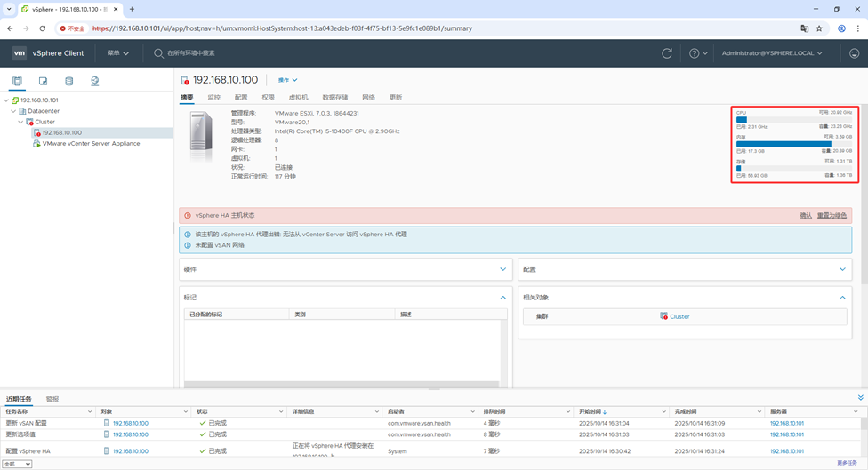Open the Networking inventory view icon

(x=94, y=81)
